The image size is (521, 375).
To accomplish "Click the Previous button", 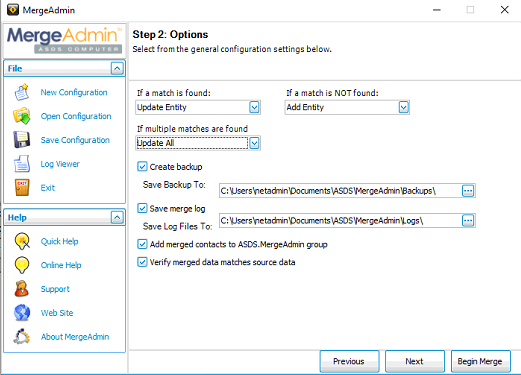I will click(349, 361).
